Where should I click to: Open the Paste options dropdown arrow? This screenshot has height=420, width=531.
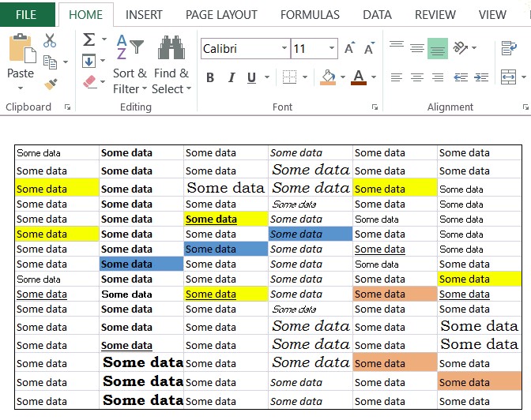point(21,88)
